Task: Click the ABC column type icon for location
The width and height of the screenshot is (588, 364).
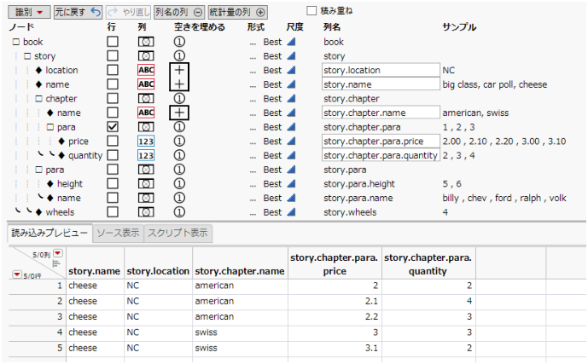Action: click(x=146, y=70)
